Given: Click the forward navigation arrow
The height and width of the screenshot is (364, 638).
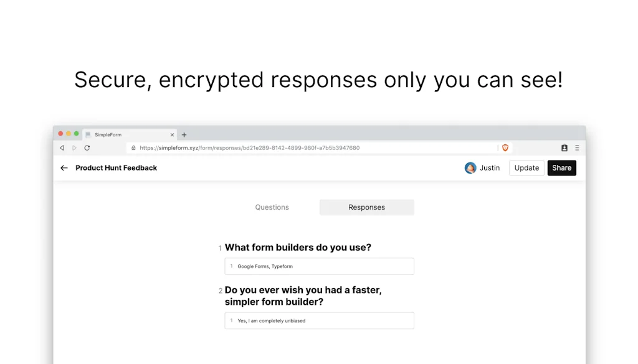Looking at the screenshot, I should [x=74, y=147].
